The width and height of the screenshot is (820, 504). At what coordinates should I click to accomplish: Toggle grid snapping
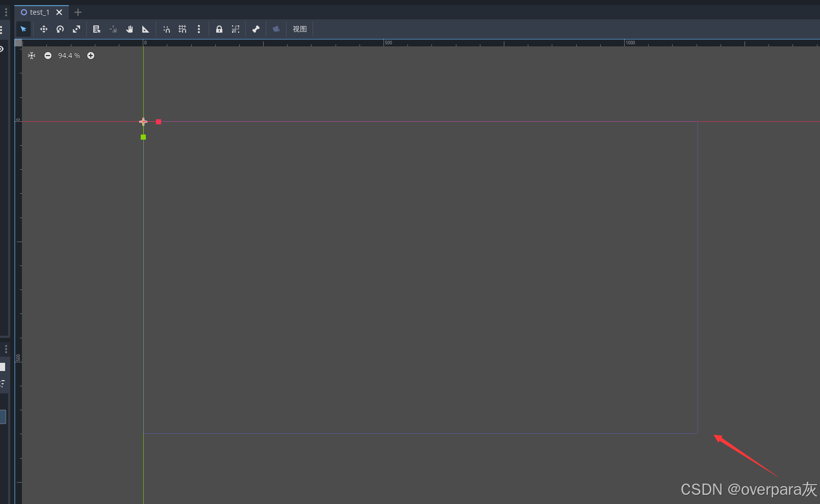(x=182, y=29)
